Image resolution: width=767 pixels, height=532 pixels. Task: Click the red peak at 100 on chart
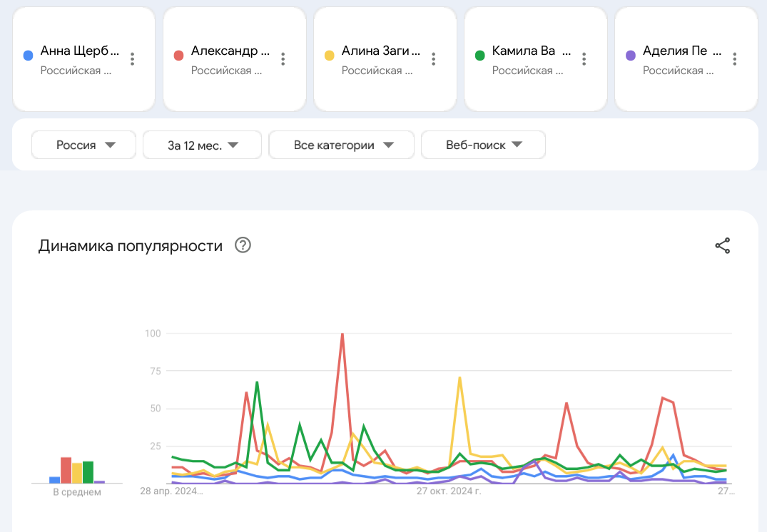coord(342,334)
